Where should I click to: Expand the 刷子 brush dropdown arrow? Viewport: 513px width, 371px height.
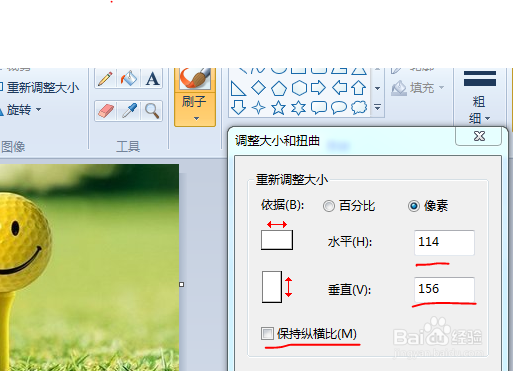(196, 118)
